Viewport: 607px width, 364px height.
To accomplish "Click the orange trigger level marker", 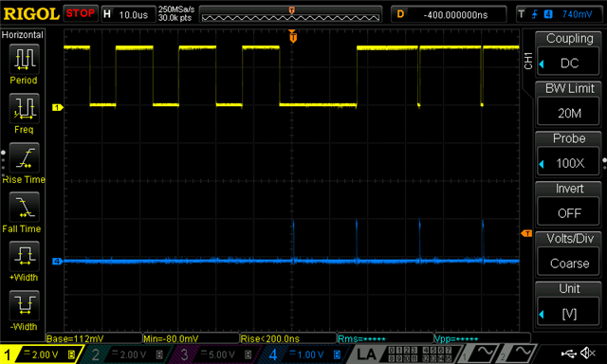I will (526, 233).
